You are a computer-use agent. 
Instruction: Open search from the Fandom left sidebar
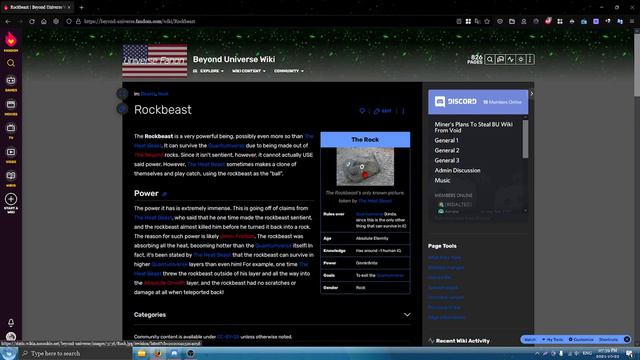[11, 63]
